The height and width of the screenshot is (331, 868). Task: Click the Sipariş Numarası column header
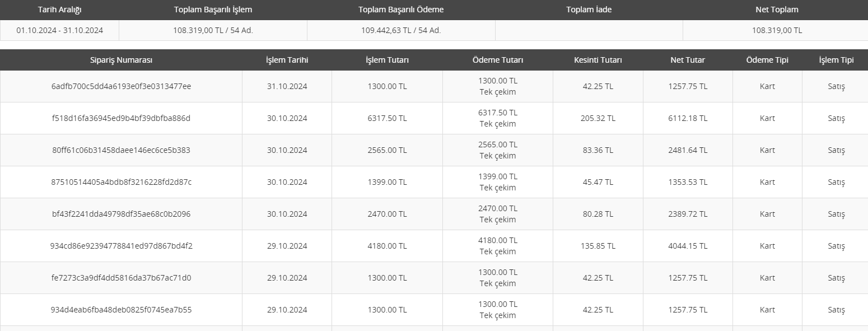[x=121, y=60]
